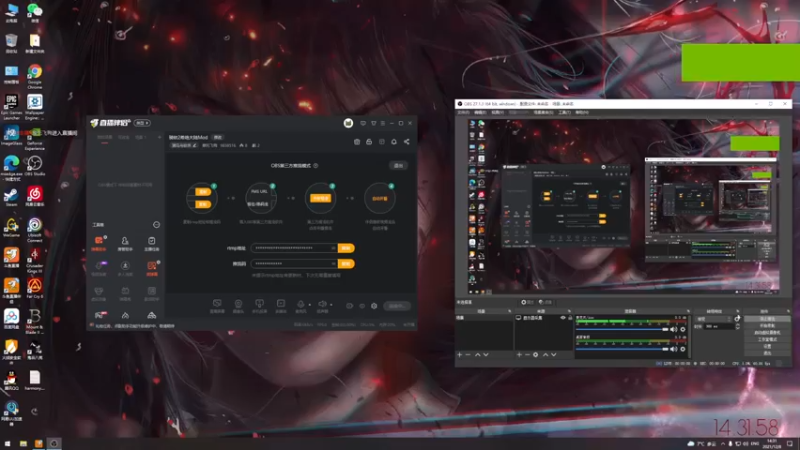Open gear for second OBS mixer channel
This screenshot has width=800, height=450.
point(683,349)
